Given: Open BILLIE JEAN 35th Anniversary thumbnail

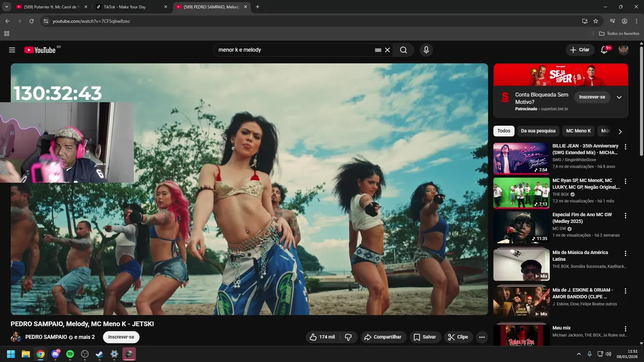Looking at the screenshot, I should click(x=521, y=158).
